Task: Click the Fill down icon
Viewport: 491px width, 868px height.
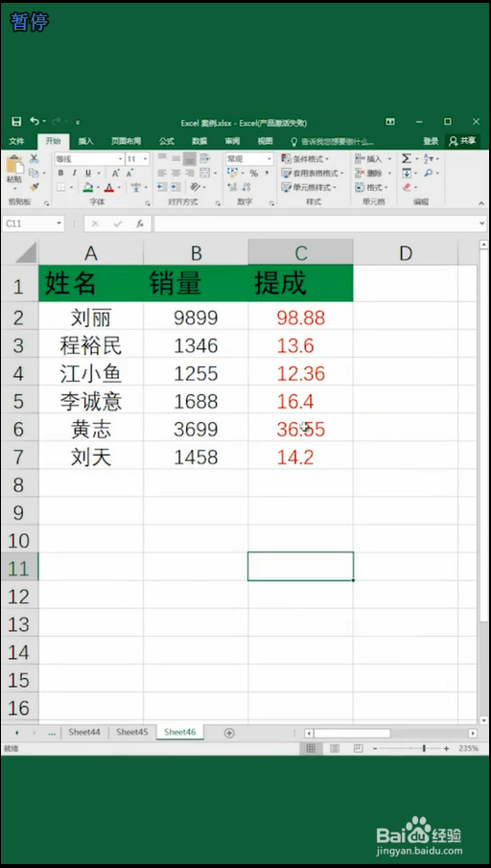Action: pyautogui.click(x=407, y=174)
